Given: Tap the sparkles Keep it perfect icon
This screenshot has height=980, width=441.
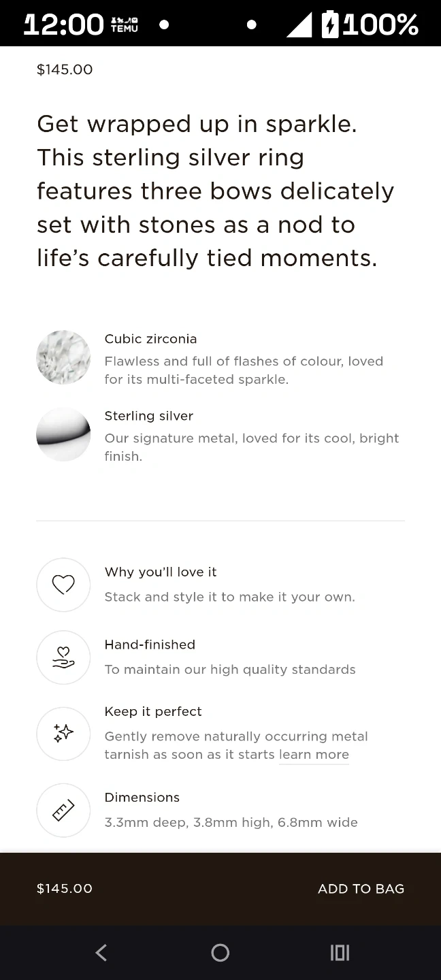Looking at the screenshot, I should pos(63,734).
